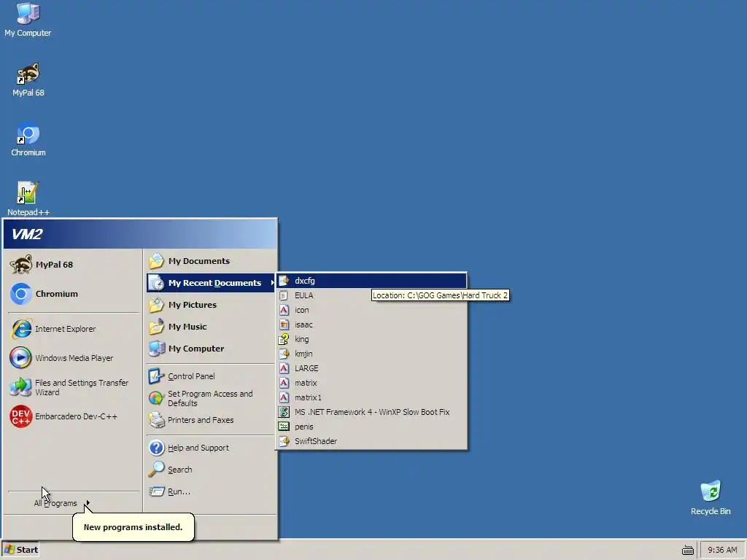Open the Run... dialog

pos(211,491)
